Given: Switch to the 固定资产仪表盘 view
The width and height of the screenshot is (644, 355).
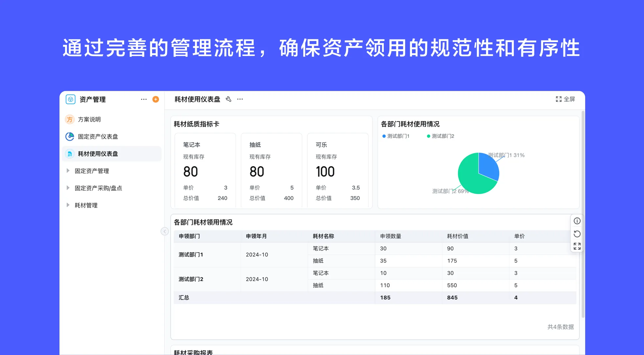Looking at the screenshot, I should (98, 136).
